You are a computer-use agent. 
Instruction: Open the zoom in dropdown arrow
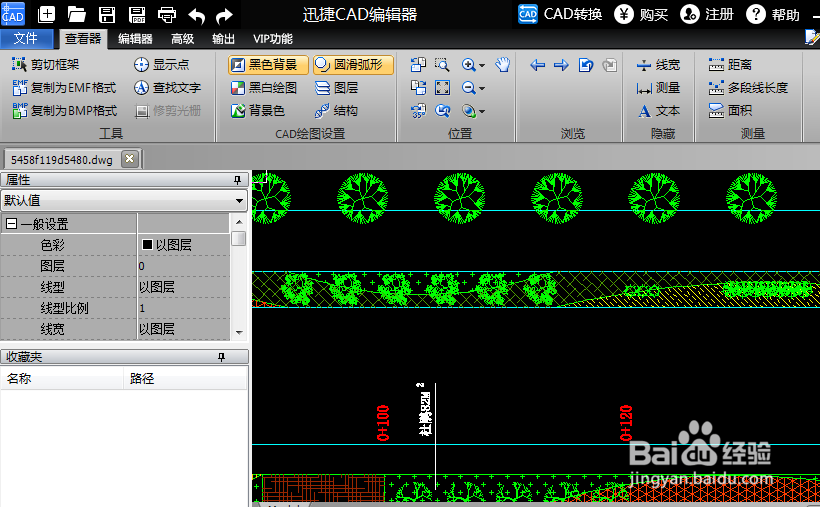click(482, 65)
